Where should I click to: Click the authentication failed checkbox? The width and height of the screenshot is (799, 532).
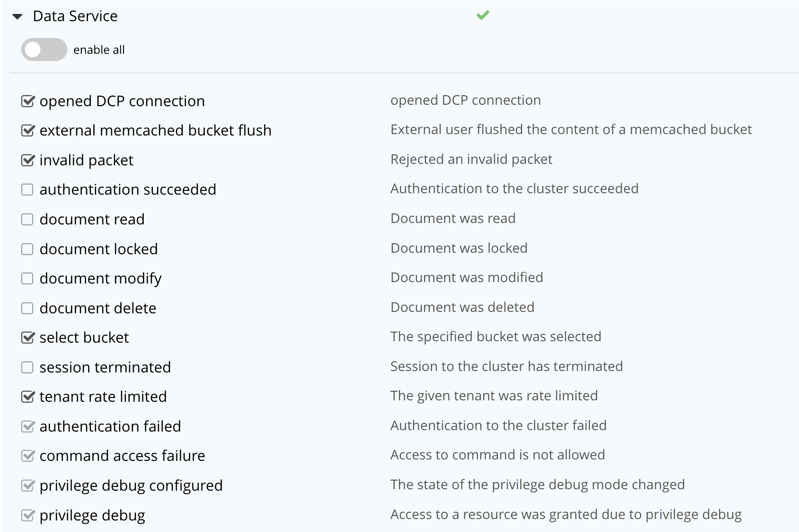click(x=28, y=426)
